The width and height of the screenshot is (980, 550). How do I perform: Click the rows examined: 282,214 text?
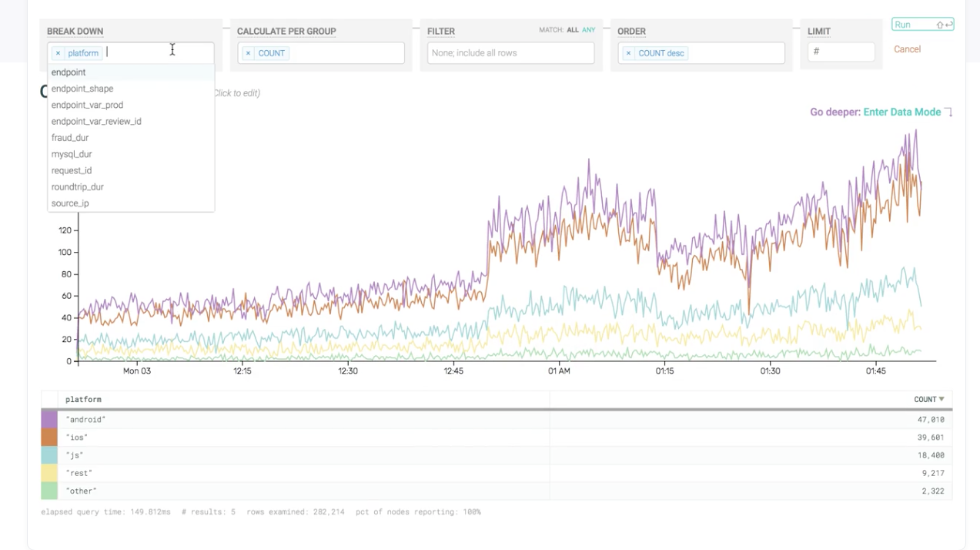coord(296,511)
